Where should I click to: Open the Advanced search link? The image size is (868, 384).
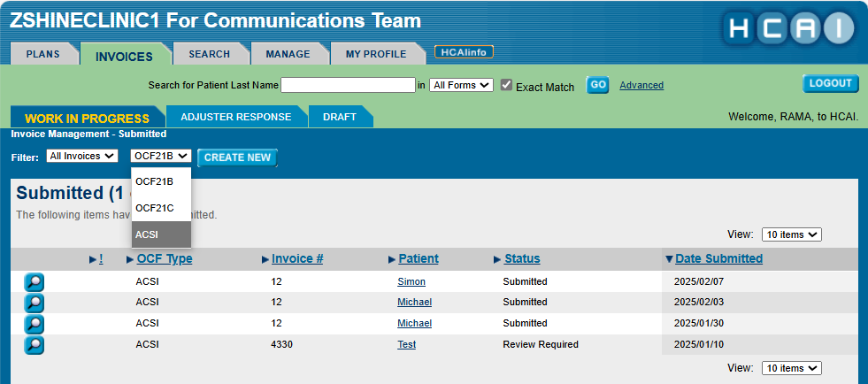641,85
